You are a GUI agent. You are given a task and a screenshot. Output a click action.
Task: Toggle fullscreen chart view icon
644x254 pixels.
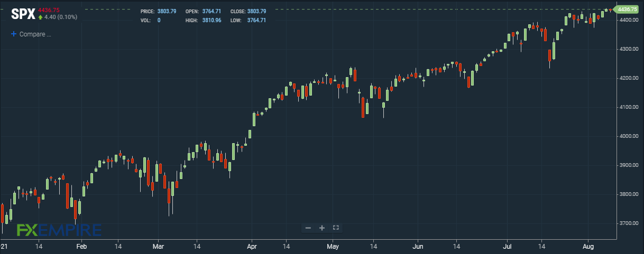(335, 228)
